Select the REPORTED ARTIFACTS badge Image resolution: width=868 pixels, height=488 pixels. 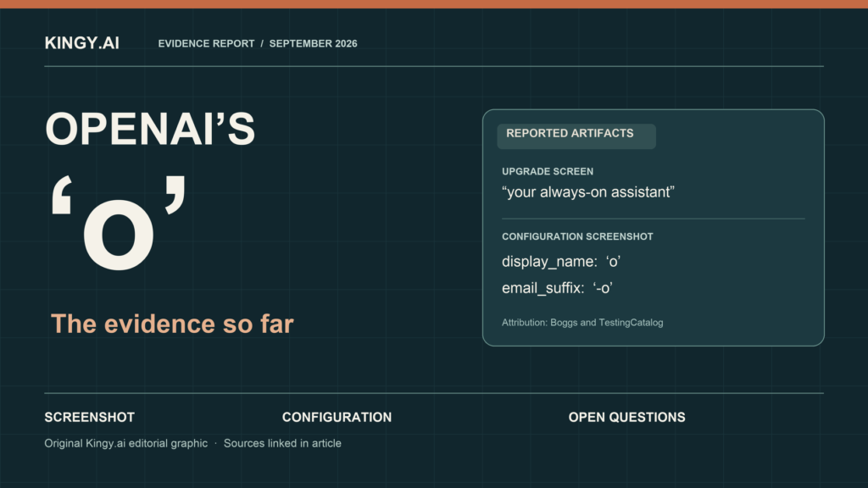pos(576,136)
